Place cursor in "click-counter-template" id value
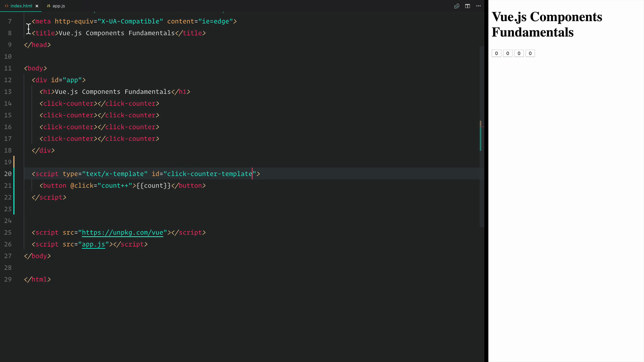 tap(210, 174)
